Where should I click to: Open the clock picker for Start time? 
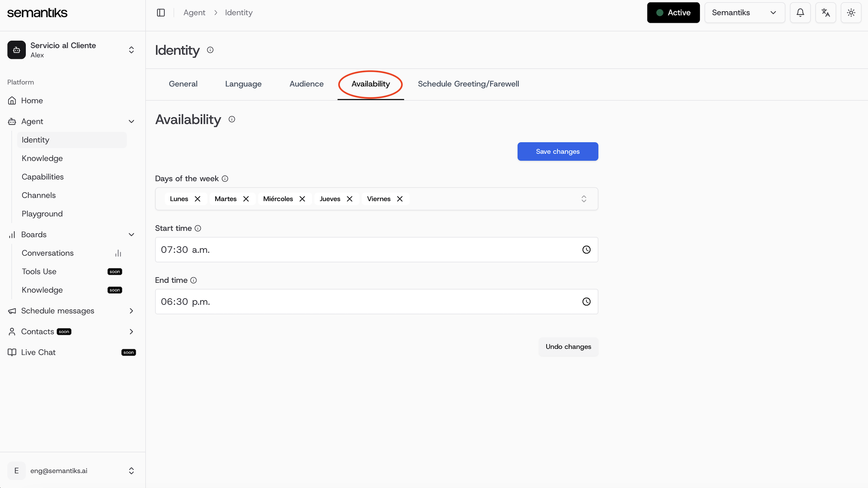coord(586,250)
